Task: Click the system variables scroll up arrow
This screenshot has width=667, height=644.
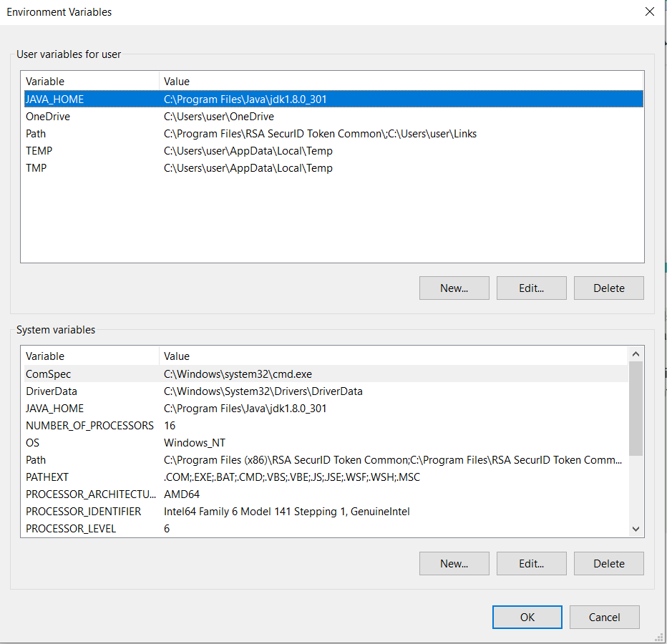Action: click(x=636, y=354)
